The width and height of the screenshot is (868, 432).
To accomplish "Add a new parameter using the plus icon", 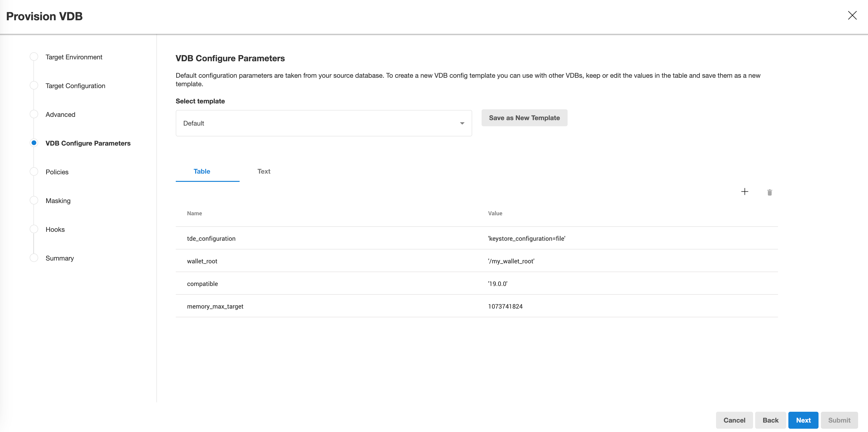I will [x=745, y=192].
